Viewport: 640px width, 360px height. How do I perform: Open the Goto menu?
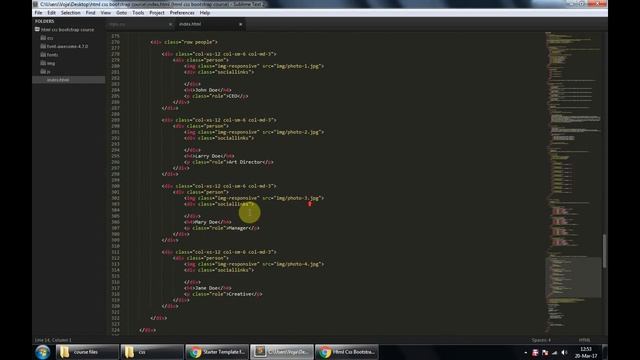point(121,13)
